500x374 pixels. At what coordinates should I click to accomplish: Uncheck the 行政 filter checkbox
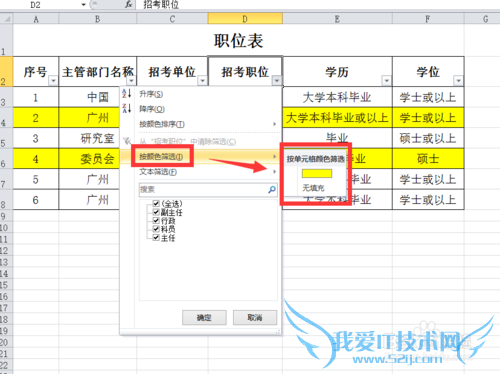tap(156, 221)
